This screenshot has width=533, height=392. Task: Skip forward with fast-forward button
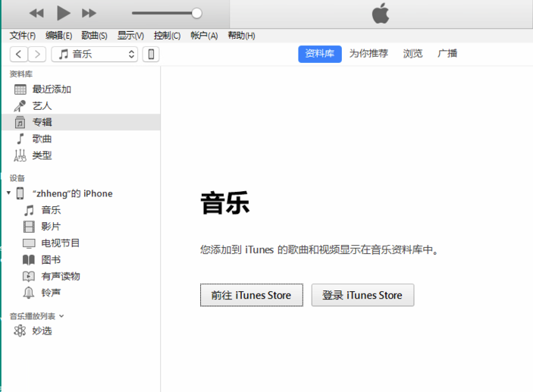[x=89, y=13]
